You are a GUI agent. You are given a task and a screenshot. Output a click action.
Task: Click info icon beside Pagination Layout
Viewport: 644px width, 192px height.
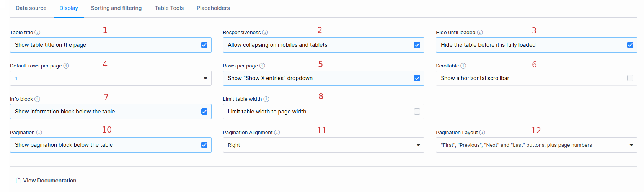[x=482, y=133]
